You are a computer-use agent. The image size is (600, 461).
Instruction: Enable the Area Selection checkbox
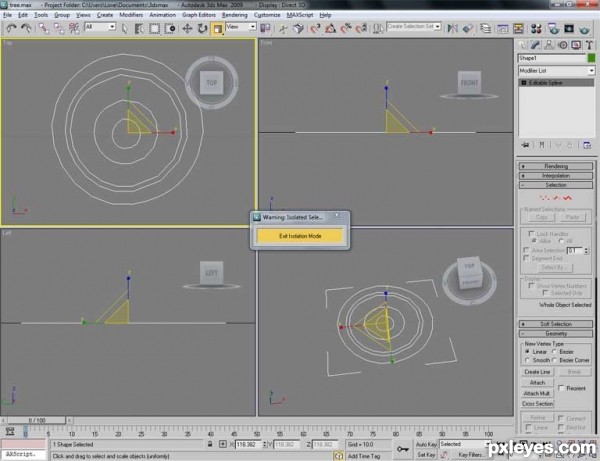[527, 250]
